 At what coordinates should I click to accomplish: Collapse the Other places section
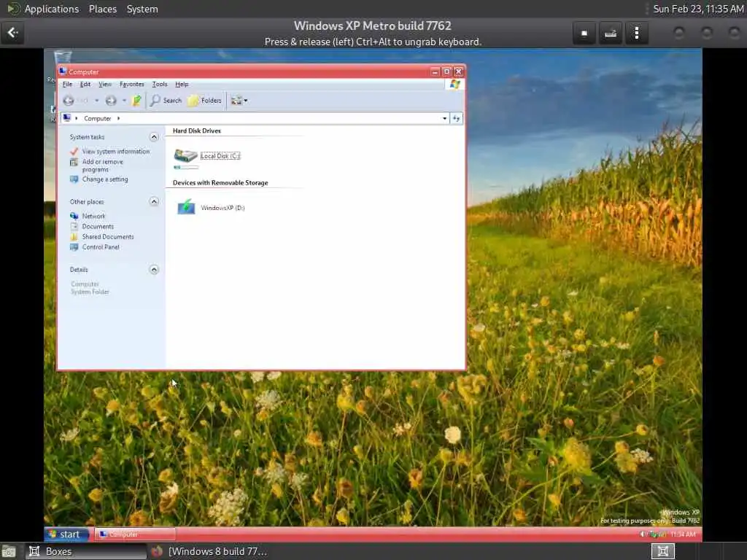click(154, 201)
